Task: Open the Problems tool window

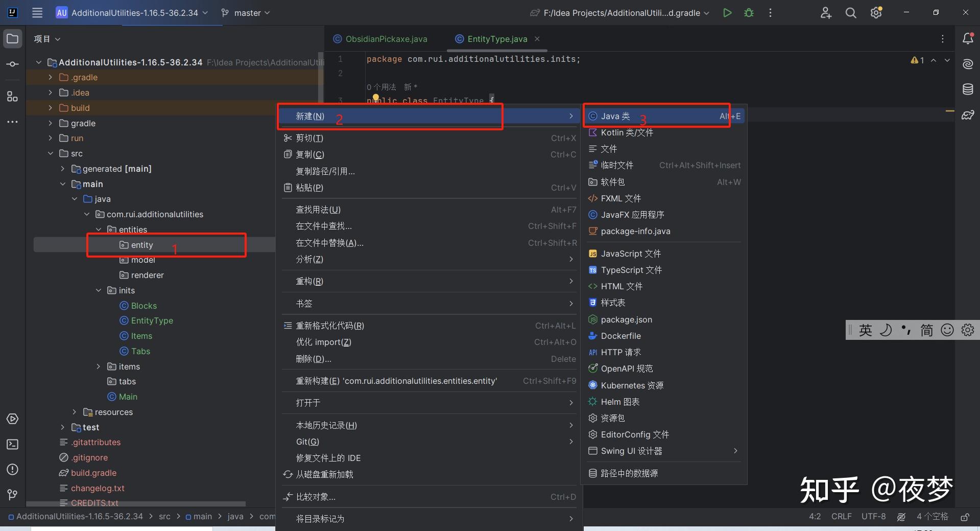Action: pos(12,469)
